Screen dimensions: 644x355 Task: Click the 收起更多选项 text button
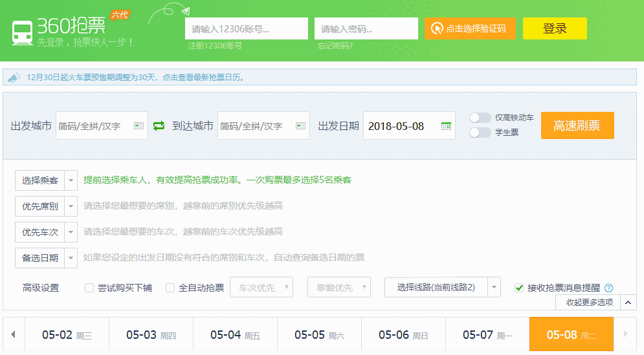[x=588, y=303]
